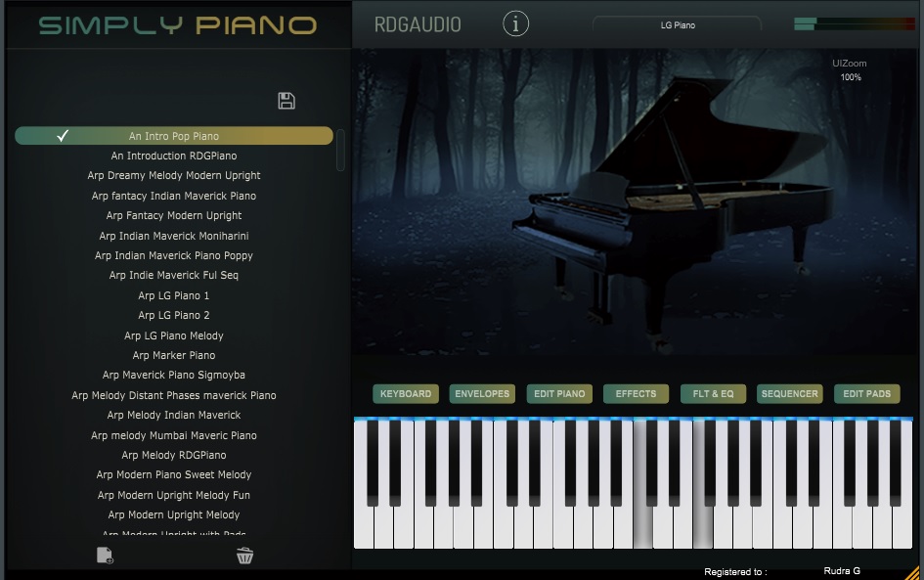Open the KEYBOARD tab

[x=406, y=394]
